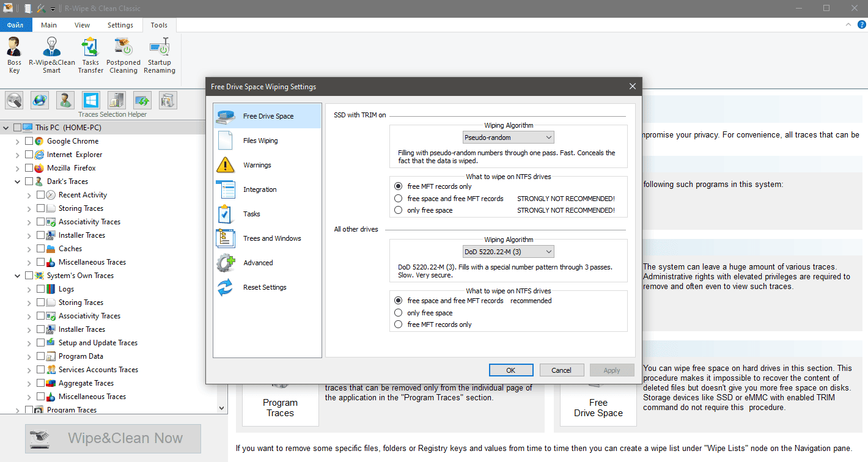Click Wipe&Clean Now button
The height and width of the screenshot is (462, 868).
coord(113,438)
